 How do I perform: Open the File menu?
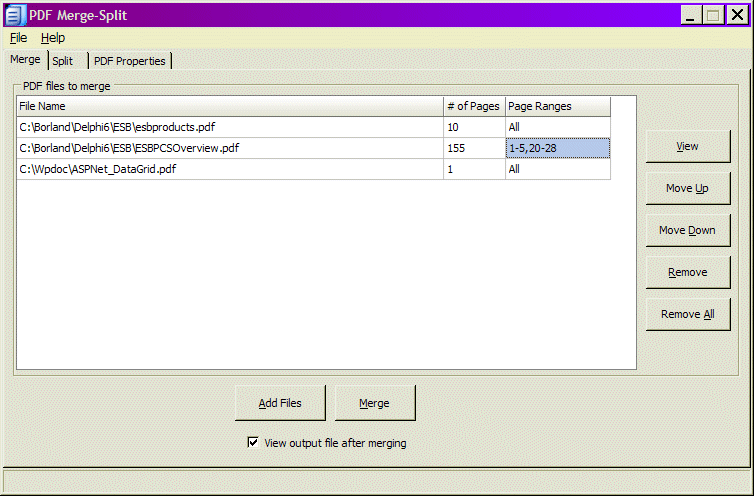pos(18,38)
